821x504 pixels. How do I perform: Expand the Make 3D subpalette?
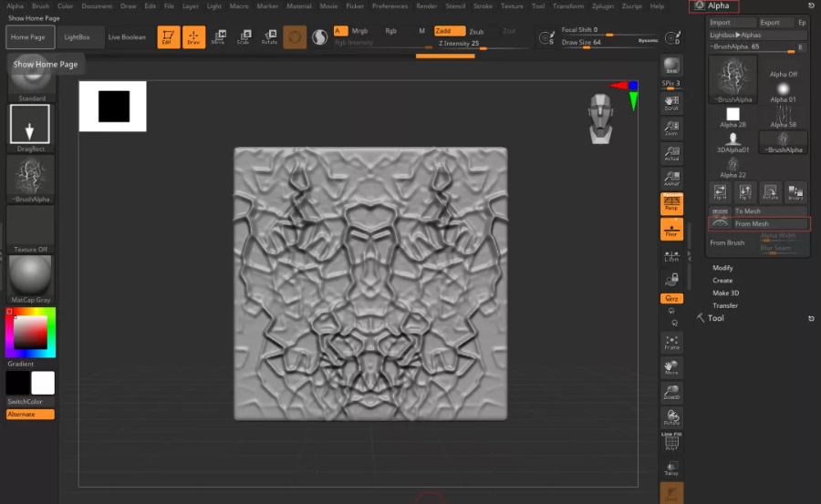pos(726,293)
